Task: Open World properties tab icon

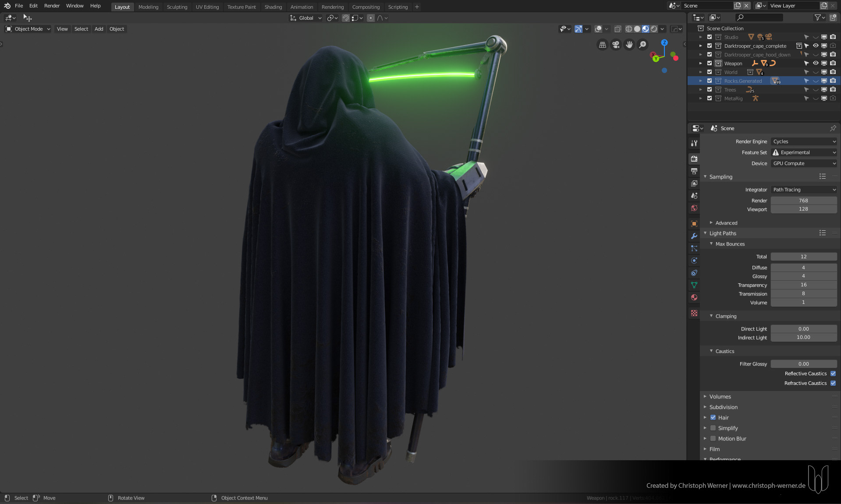Action: 694,208
